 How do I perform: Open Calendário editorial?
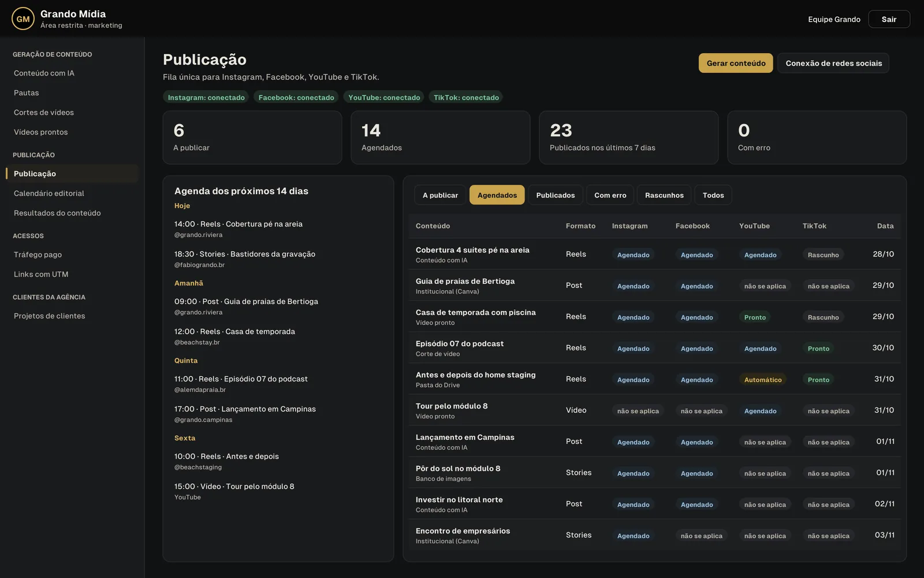point(72,194)
